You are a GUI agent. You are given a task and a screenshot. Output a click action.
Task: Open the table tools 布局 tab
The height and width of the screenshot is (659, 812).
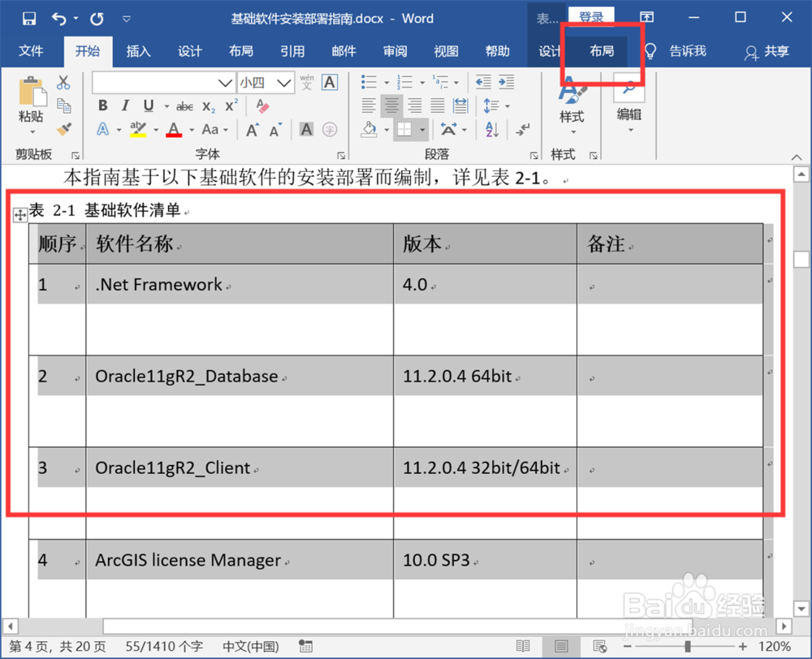tap(602, 51)
